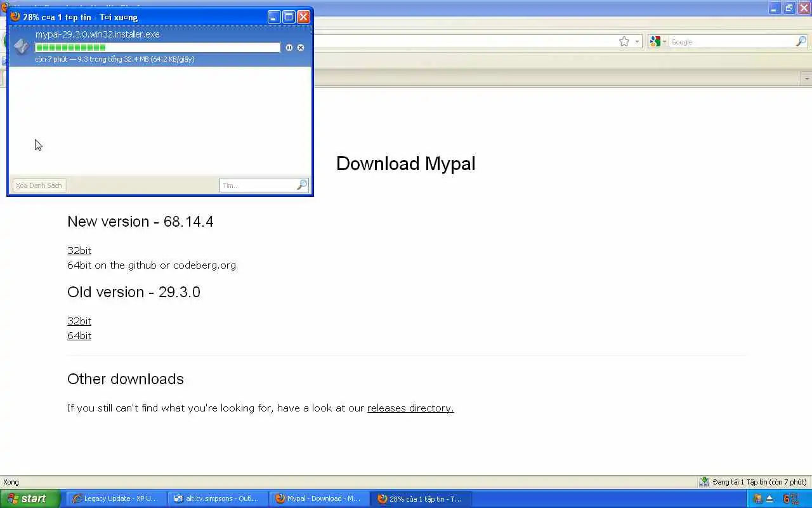Open the Windows Start menu

pos(30,498)
